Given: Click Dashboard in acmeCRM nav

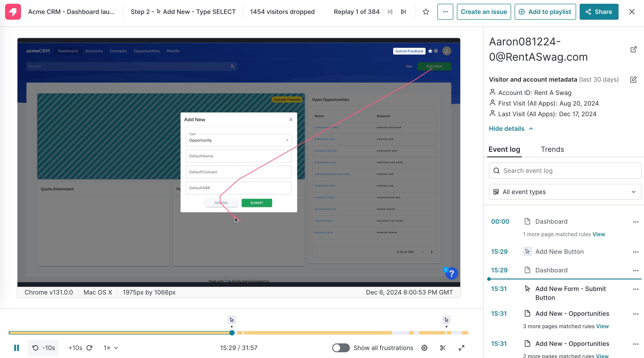Looking at the screenshot, I should tap(68, 51).
